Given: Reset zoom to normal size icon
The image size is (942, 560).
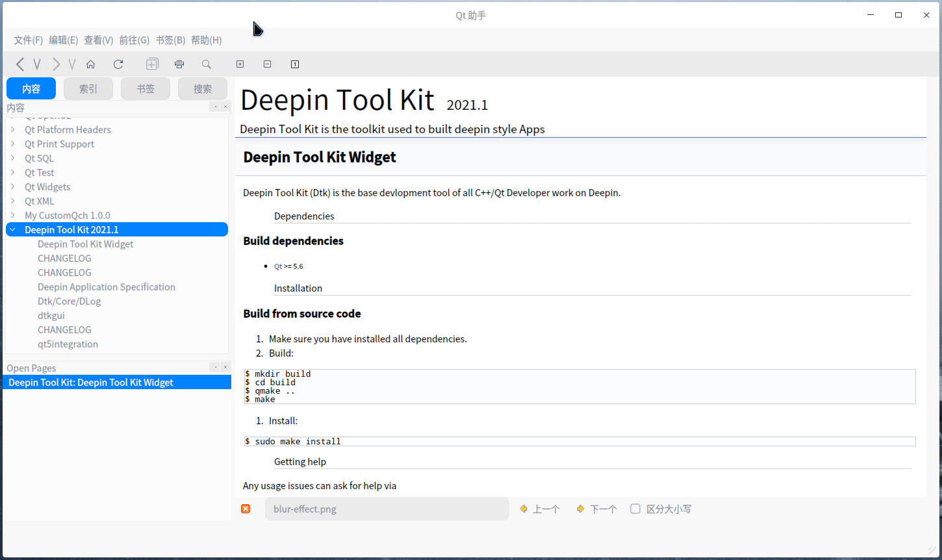Looking at the screenshot, I should click(295, 64).
